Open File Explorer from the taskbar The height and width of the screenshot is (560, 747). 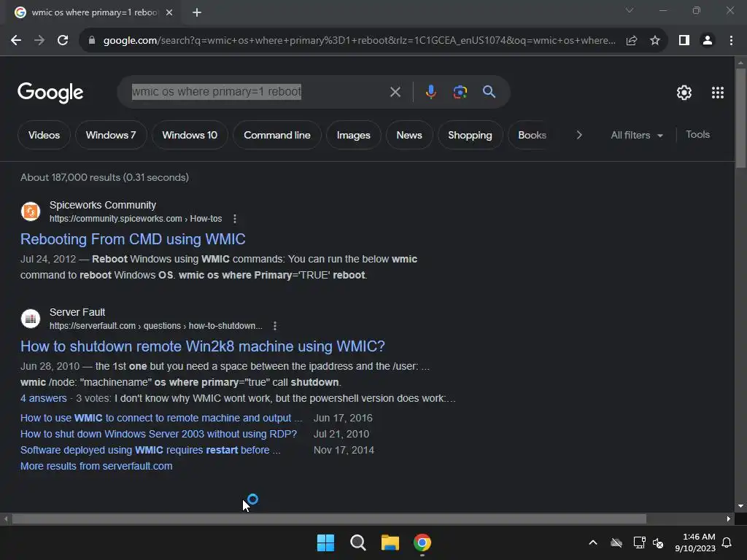390,542
